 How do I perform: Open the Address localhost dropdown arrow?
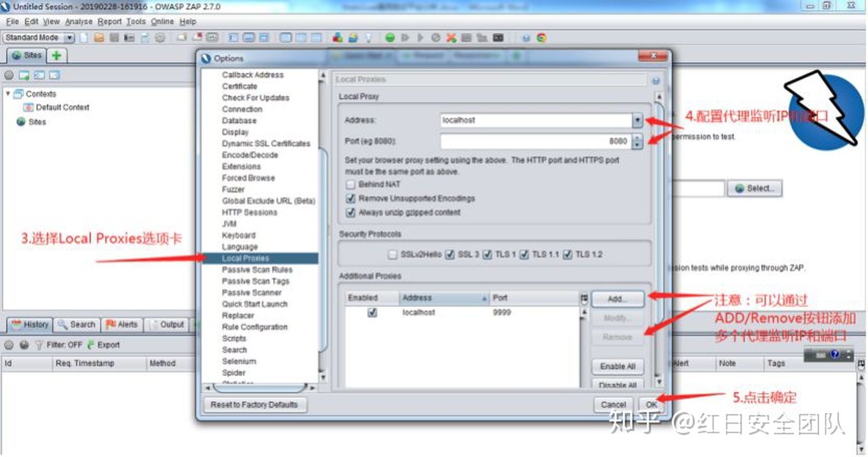pyautogui.click(x=637, y=121)
